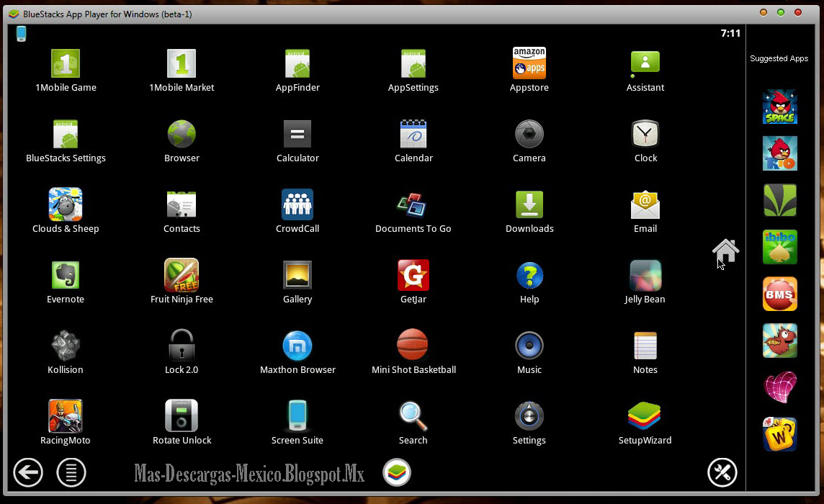Open suggested app Angry Birds Space

780,107
